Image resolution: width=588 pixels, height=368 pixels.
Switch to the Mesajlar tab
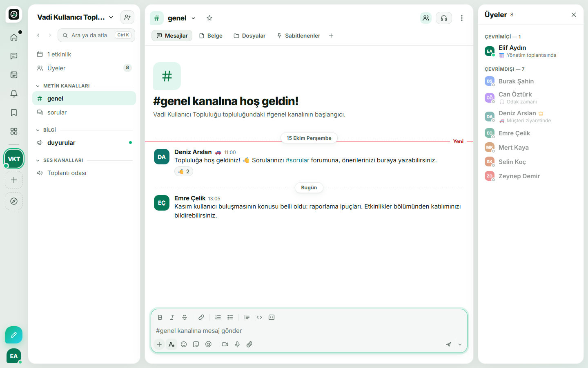click(x=172, y=36)
